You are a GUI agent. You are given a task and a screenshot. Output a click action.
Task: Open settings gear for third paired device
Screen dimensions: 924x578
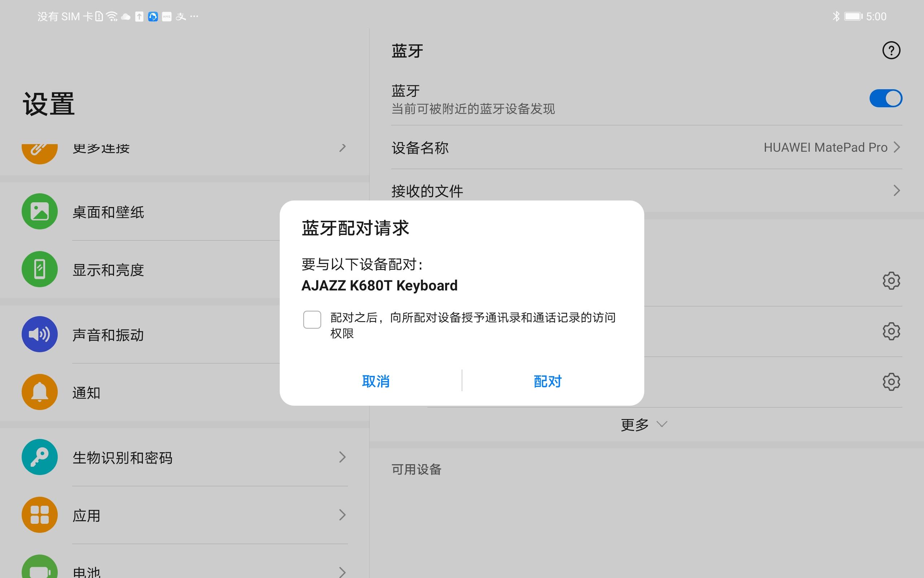point(891,381)
